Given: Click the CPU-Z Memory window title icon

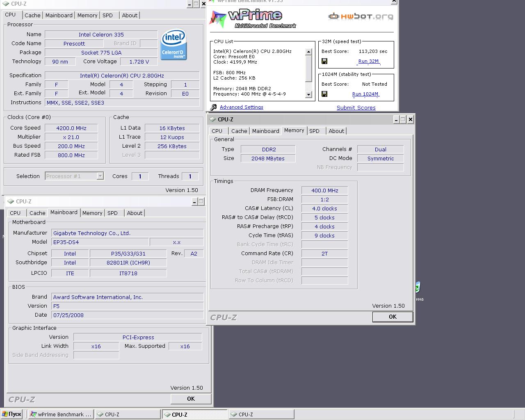Looking at the screenshot, I should pyautogui.click(x=212, y=119).
